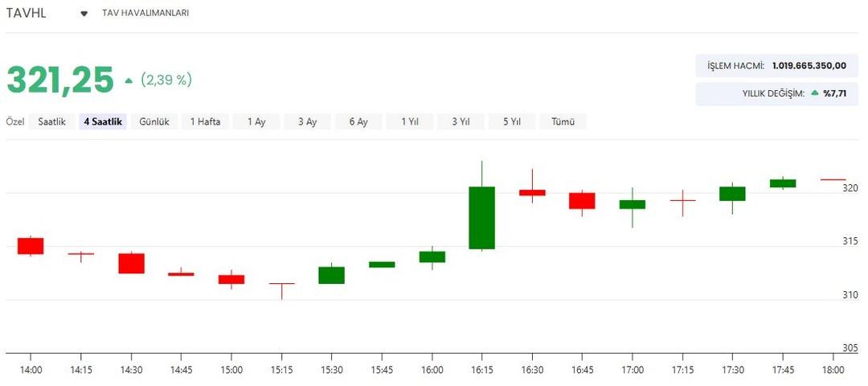Click the tall green candle at 16:15

pyautogui.click(x=481, y=218)
